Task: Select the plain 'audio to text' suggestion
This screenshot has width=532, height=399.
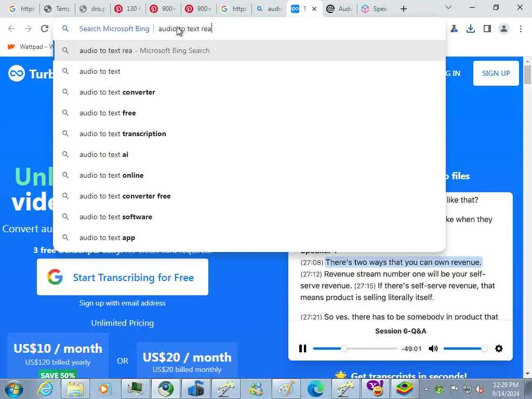Action: pos(249,71)
